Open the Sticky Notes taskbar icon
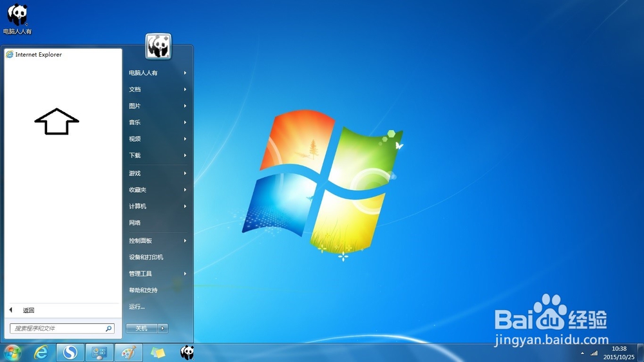This screenshot has width=644, height=362. [158, 352]
